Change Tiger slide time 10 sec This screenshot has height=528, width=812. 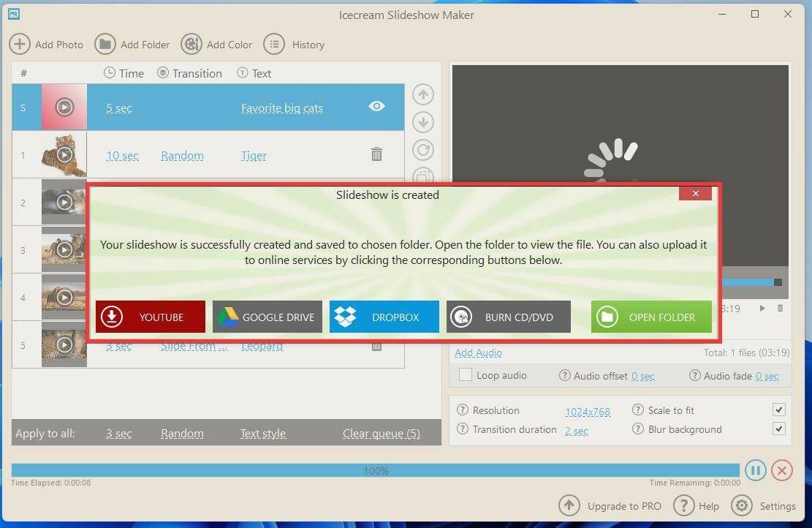click(x=122, y=156)
